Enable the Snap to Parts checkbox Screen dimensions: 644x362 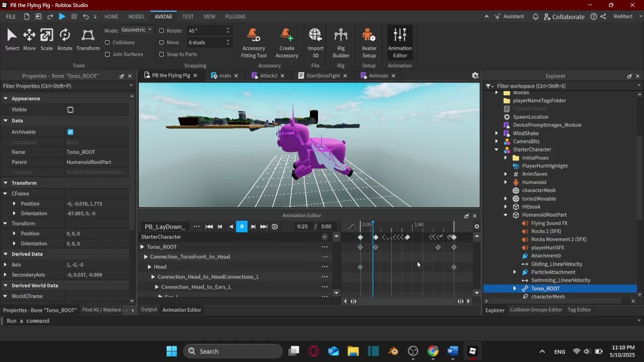click(x=162, y=54)
